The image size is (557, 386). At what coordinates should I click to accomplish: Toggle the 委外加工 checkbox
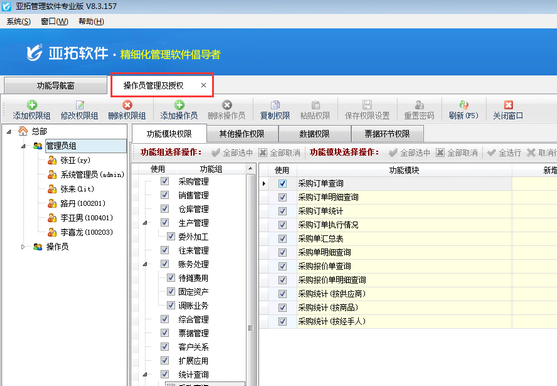pos(171,236)
